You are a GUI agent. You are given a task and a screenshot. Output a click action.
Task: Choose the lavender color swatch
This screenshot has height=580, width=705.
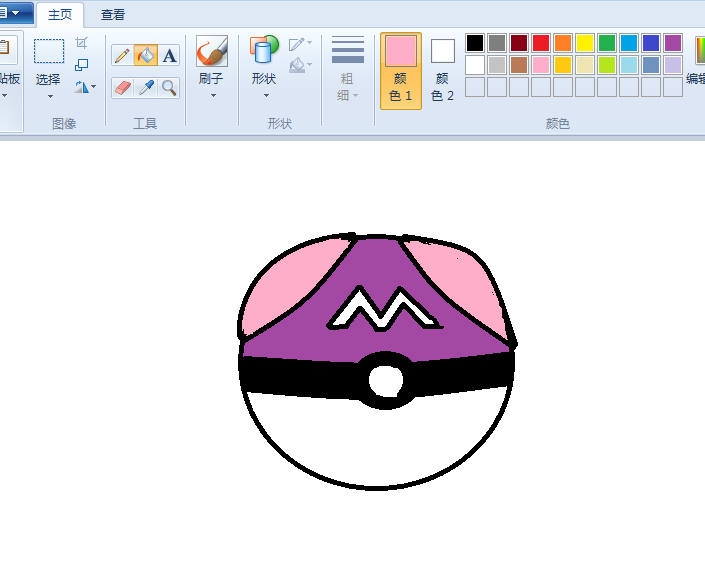coord(673,65)
